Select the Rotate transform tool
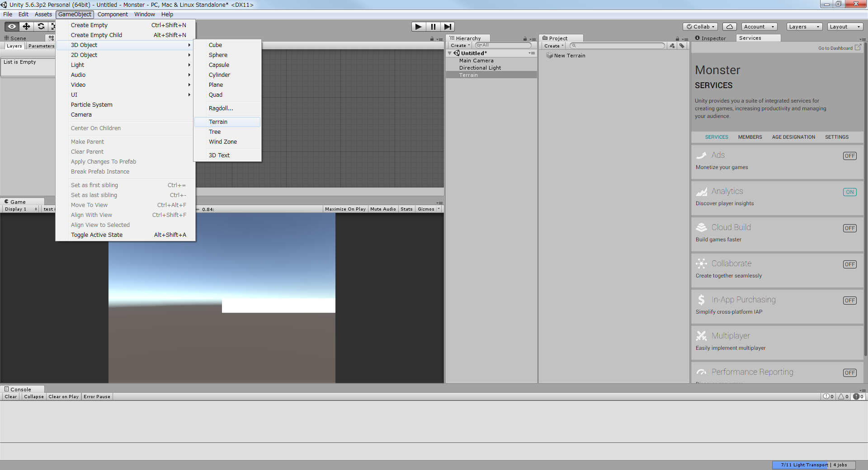The height and width of the screenshot is (470, 868). (41, 27)
